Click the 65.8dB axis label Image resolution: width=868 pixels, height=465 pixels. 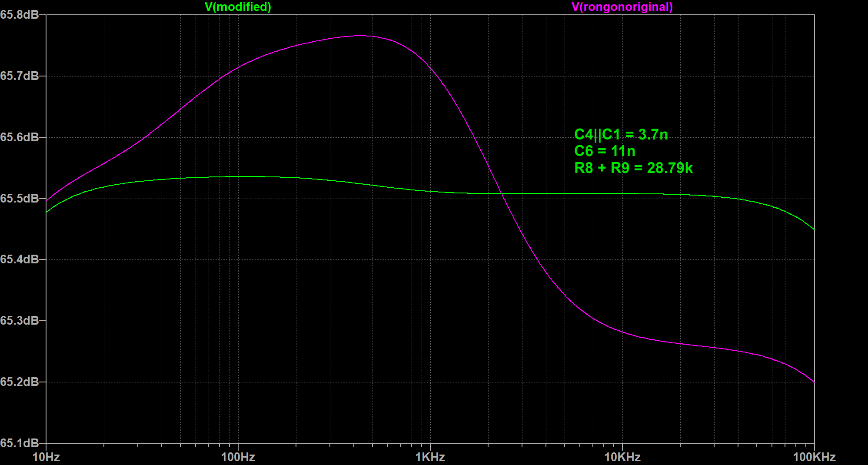coord(20,15)
